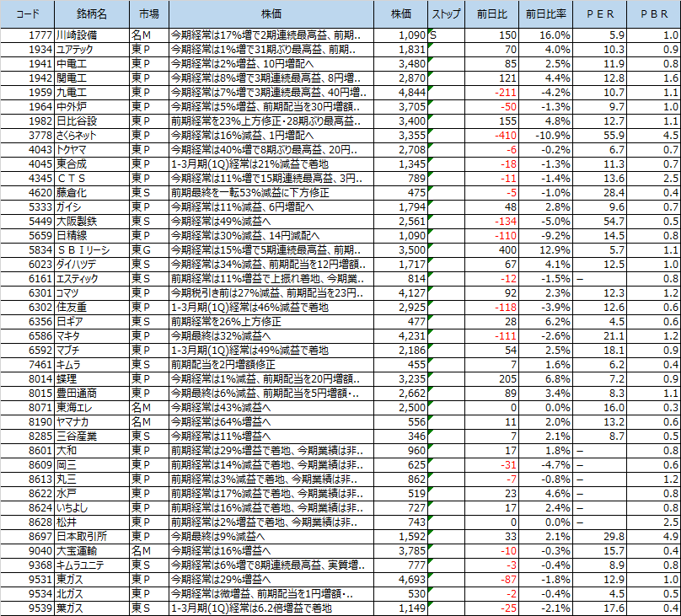Click the PER column header

pos(600,13)
